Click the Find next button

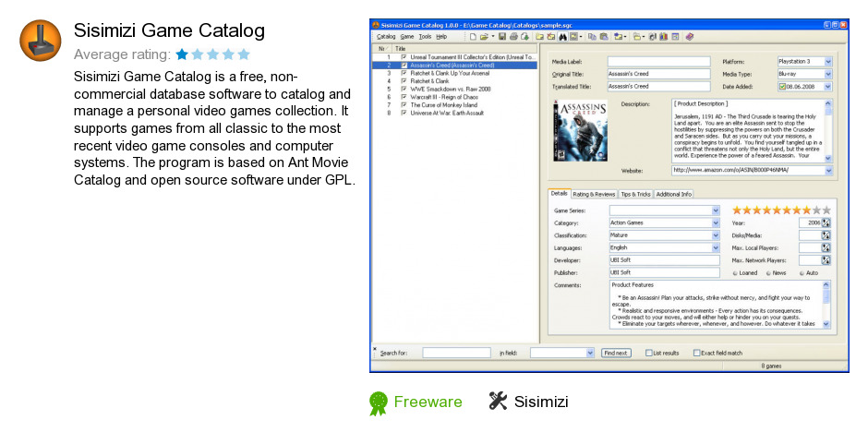(616, 353)
